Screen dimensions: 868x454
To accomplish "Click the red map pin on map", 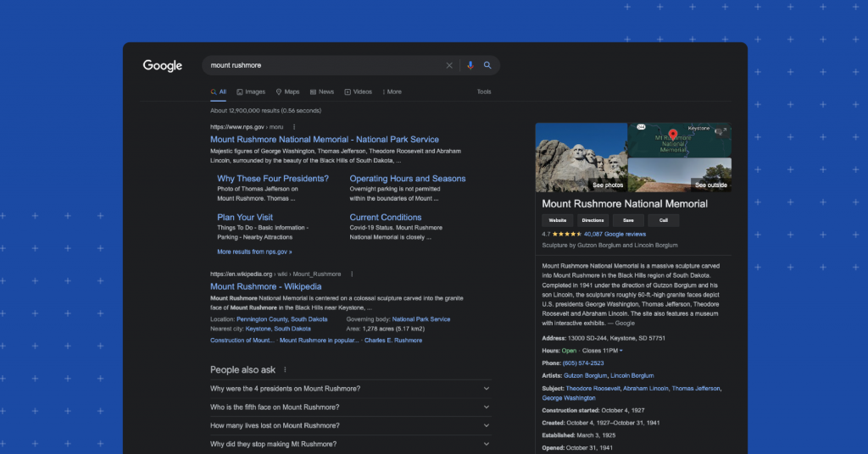I will pyautogui.click(x=672, y=135).
